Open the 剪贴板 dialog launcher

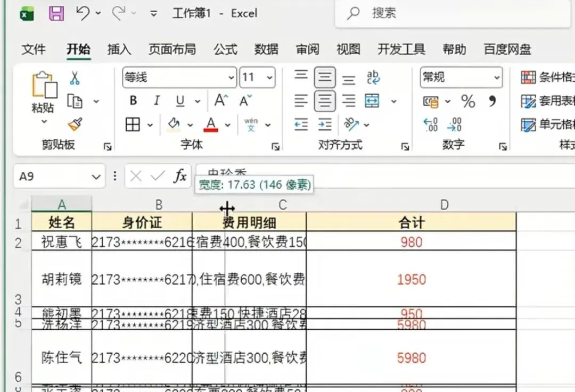pos(108,147)
